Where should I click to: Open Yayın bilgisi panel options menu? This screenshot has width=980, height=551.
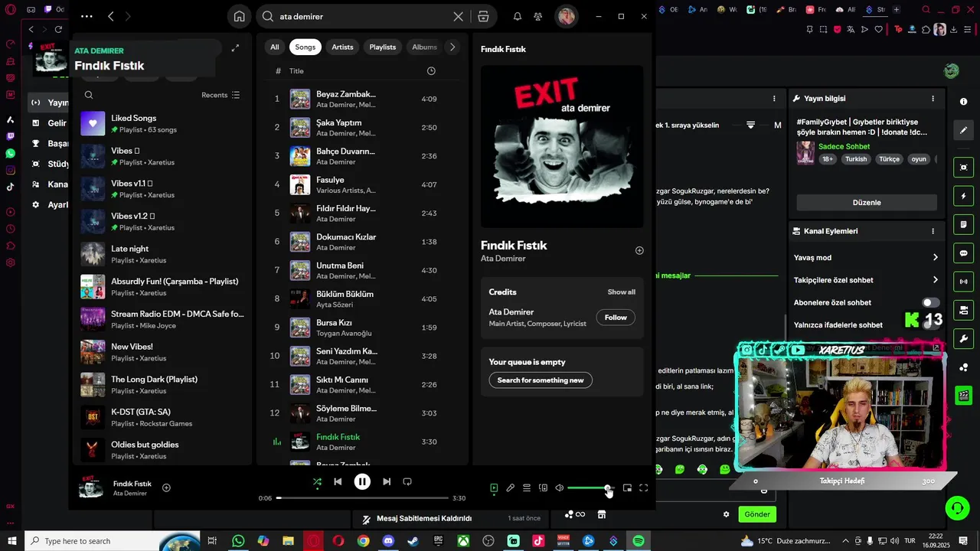(x=933, y=99)
